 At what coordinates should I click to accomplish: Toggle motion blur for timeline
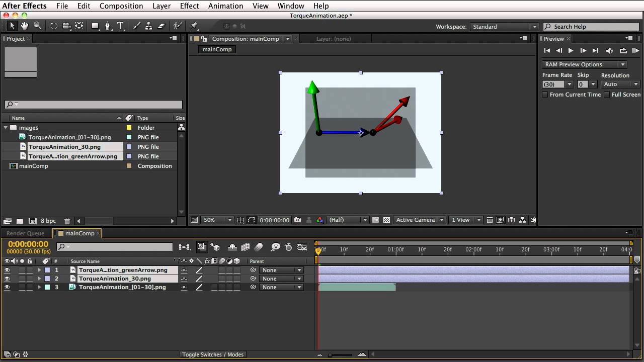pos(259,247)
